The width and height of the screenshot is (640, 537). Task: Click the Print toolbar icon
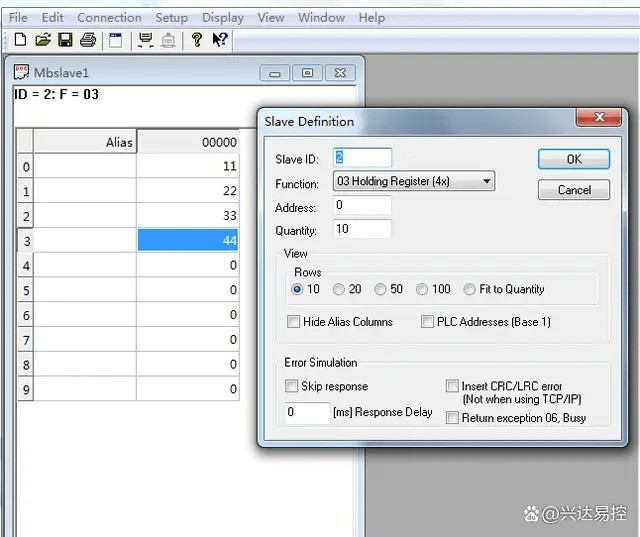pos(88,40)
